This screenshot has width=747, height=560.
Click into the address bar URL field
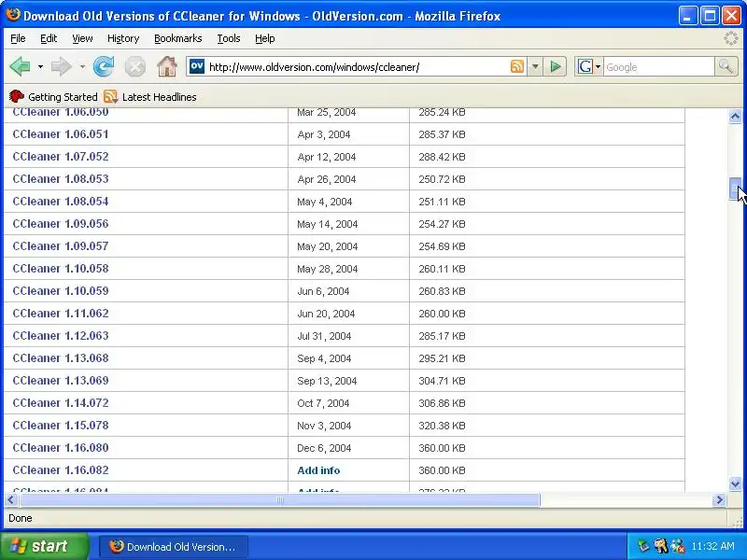click(358, 67)
